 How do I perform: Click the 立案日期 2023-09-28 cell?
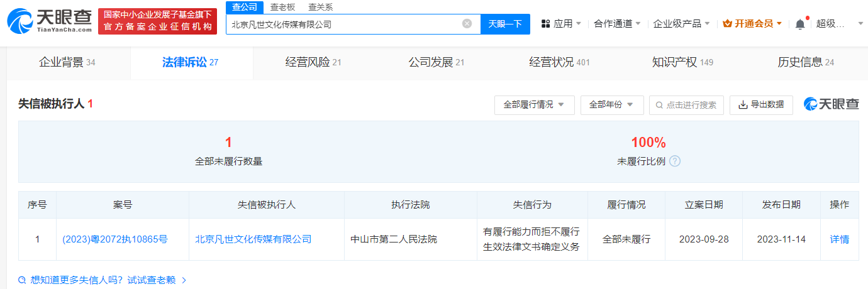[x=704, y=239]
